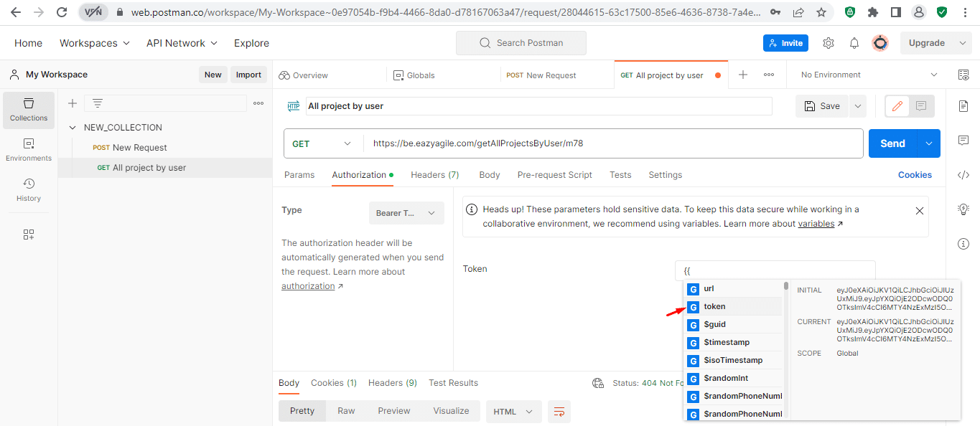Open the comments icon in right sidebar
Screen dimensions: 980x426
point(963,141)
